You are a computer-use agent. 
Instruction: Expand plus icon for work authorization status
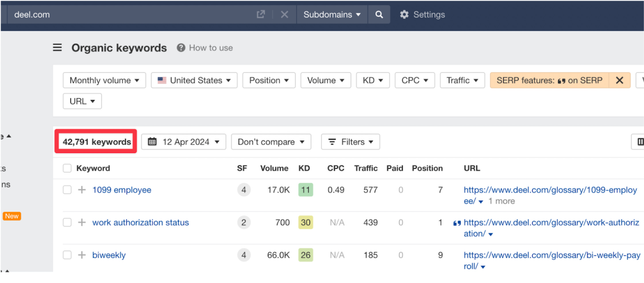82,222
